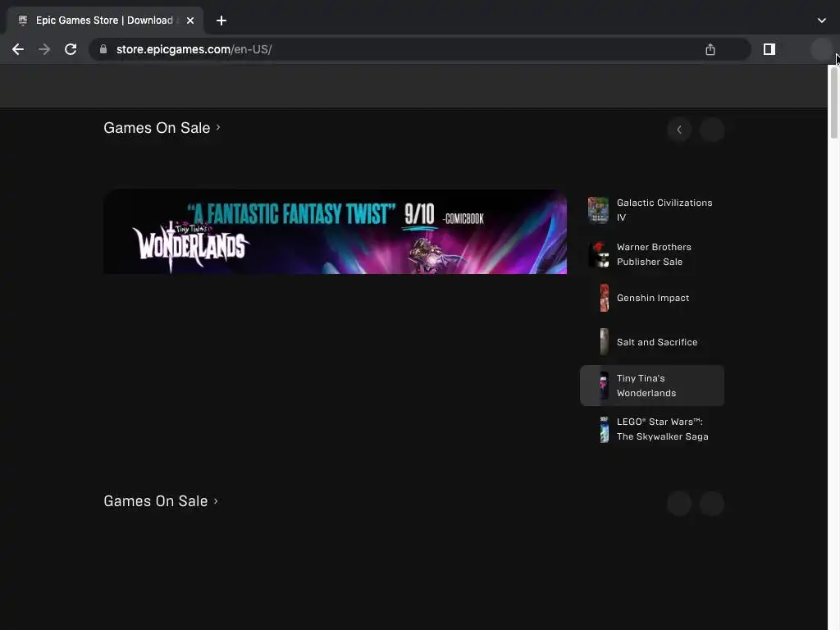The width and height of the screenshot is (840, 630).
Task: Click previous button in lower carousel
Action: [679, 504]
